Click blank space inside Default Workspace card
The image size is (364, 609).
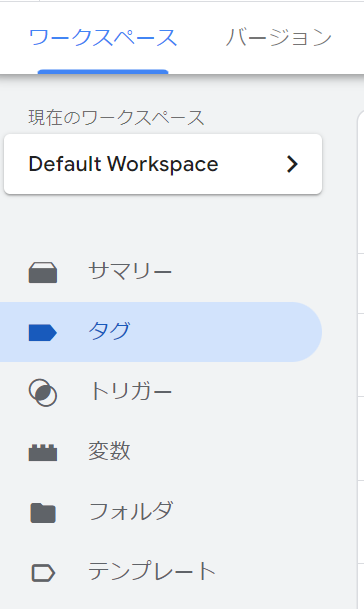coord(251,164)
